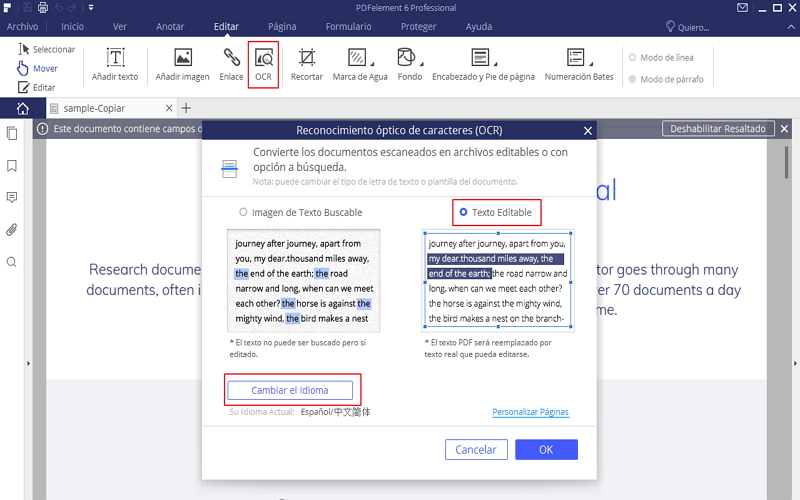
Task: Click the Quiero lightbulb help box
Action: (688, 27)
